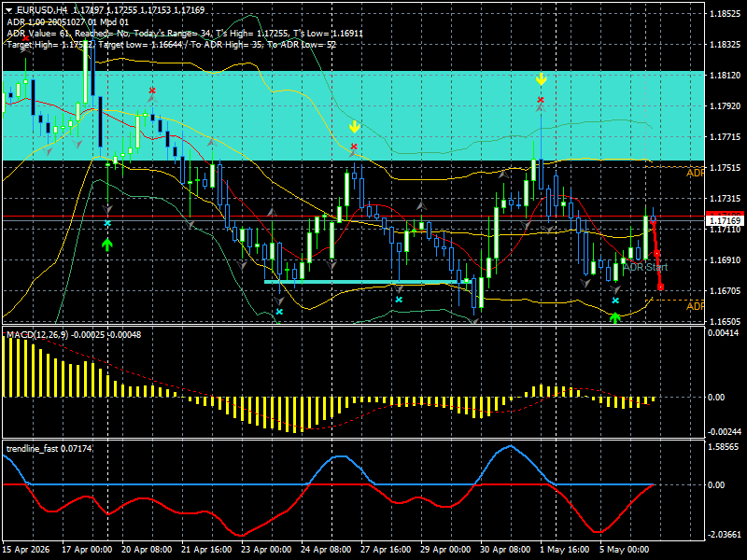747x560 pixels.
Task: Select the cyan horizontal support line
Action: pos(367,282)
